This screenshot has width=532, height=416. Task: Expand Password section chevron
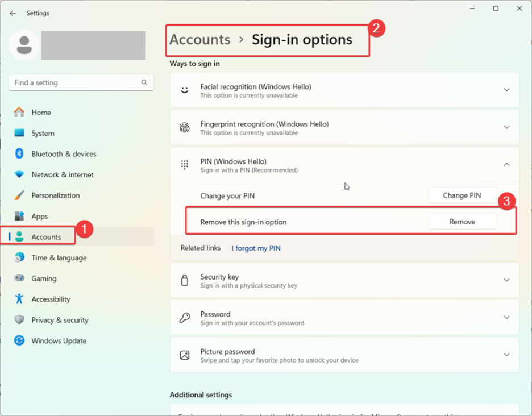[x=506, y=317]
